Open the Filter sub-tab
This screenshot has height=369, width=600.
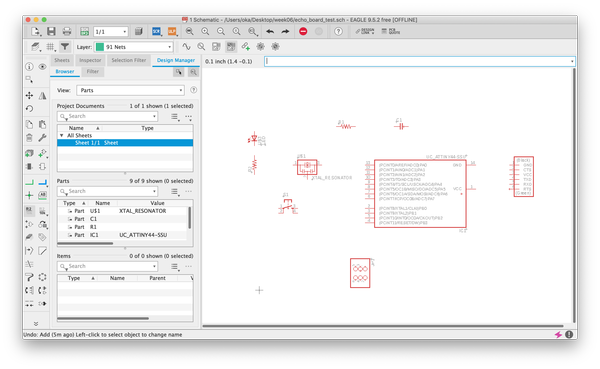(x=93, y=72)
